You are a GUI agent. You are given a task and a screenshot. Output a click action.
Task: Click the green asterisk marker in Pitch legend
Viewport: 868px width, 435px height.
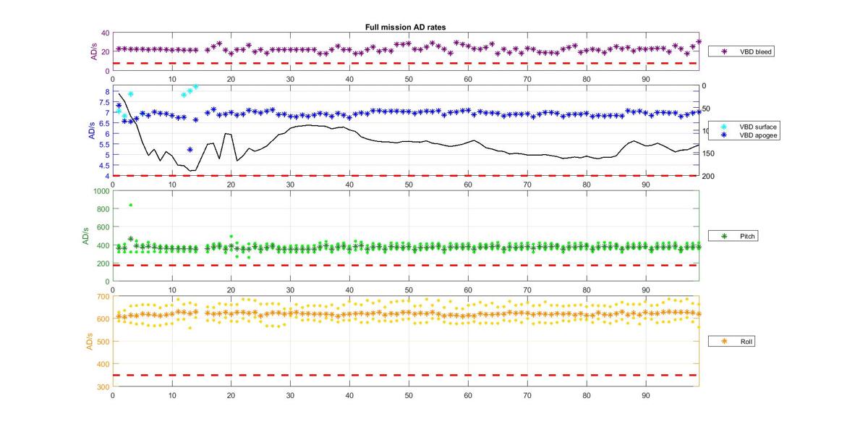(723, 237)
